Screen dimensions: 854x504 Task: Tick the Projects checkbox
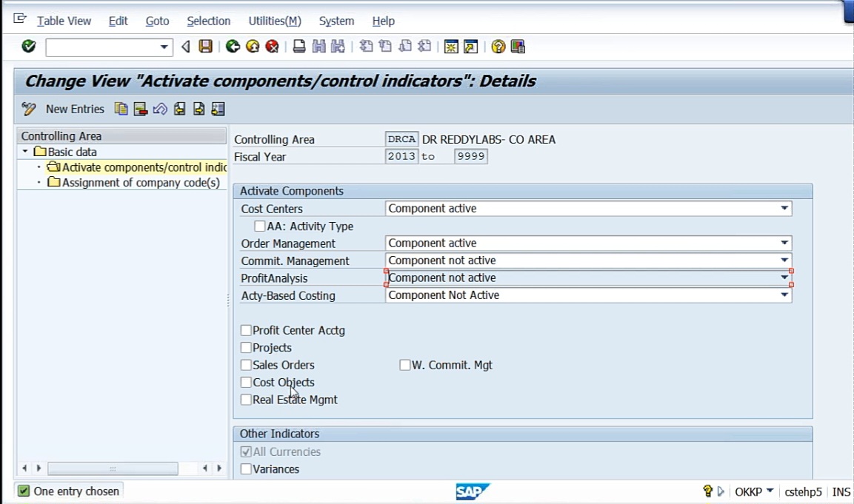coord(246,348)
